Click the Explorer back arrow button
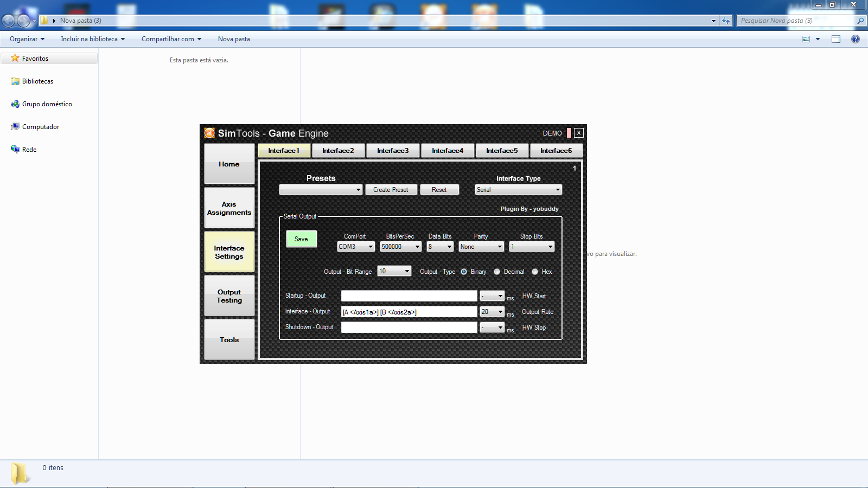 9,21
